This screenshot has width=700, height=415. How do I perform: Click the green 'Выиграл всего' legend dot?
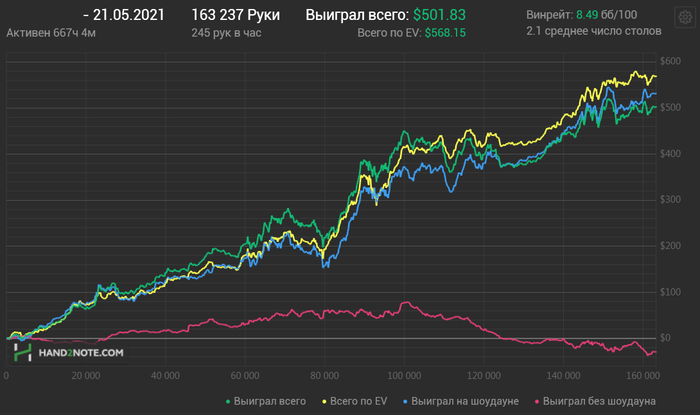(x=228, y=402)
